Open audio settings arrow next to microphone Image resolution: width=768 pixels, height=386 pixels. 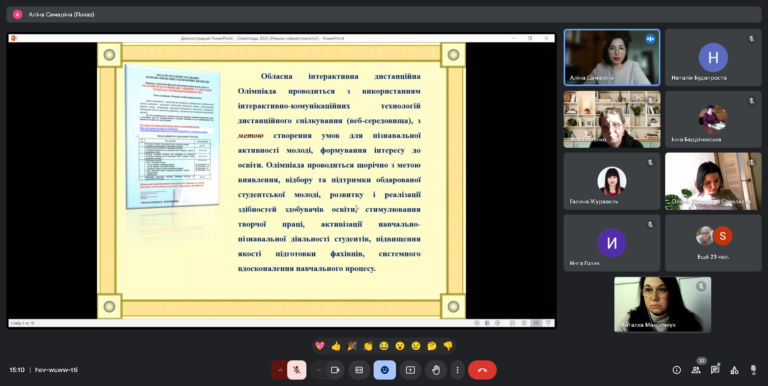[280, 370]
